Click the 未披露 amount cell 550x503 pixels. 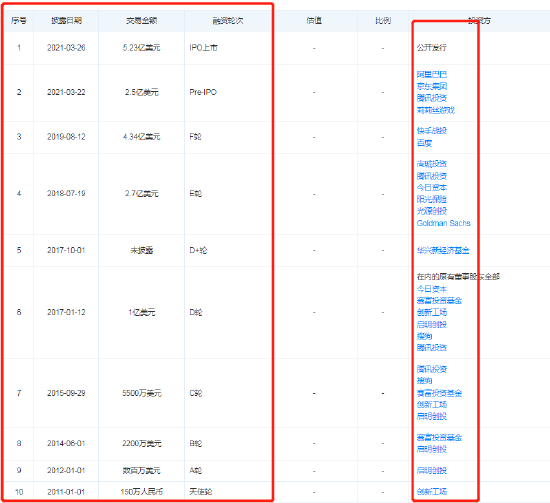(x=142, y=250)
